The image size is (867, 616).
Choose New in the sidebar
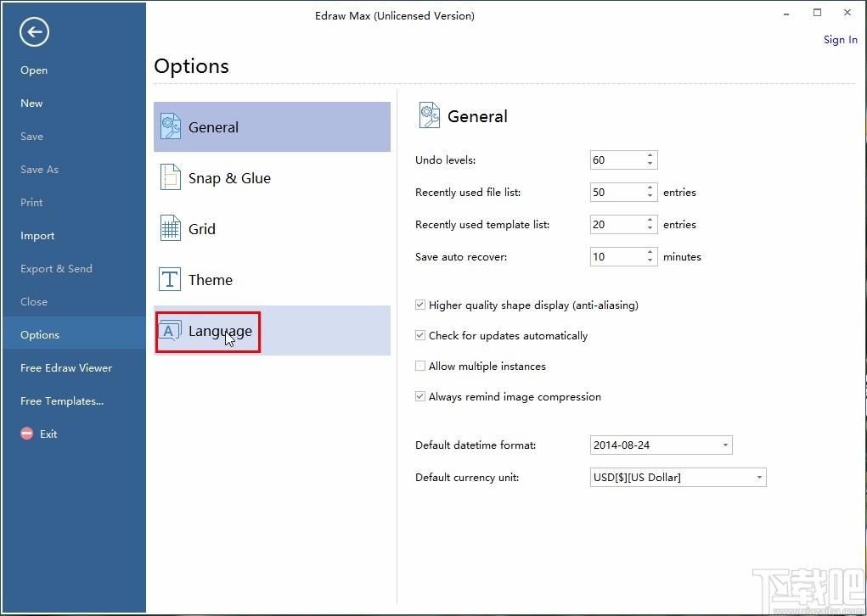point(31,104)
